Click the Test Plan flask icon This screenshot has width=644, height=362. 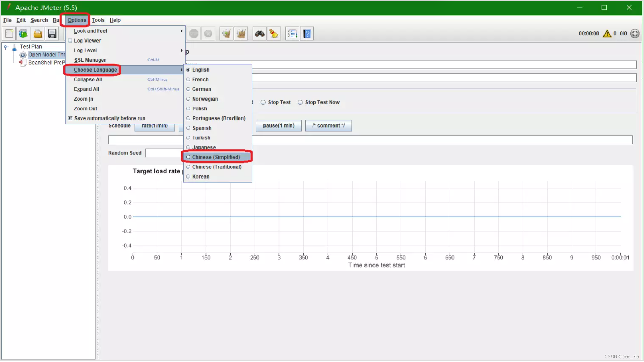14,47
